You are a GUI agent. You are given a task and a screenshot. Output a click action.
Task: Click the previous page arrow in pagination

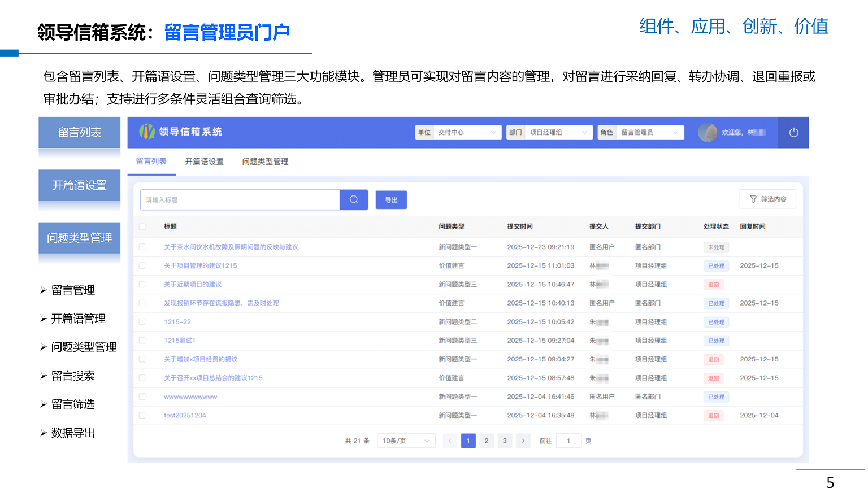(450, 441)
